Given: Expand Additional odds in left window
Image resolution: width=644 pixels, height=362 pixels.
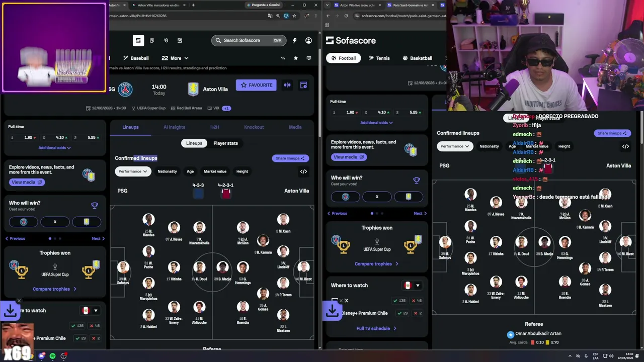Looking at the screenshot, I should pyautogui.click(x=55, y=148).
